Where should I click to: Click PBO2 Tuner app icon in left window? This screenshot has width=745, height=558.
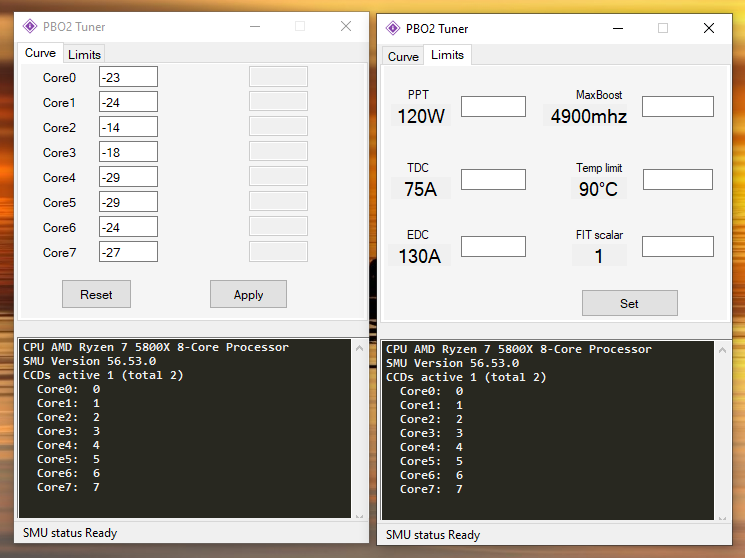(x=30, y=26)
